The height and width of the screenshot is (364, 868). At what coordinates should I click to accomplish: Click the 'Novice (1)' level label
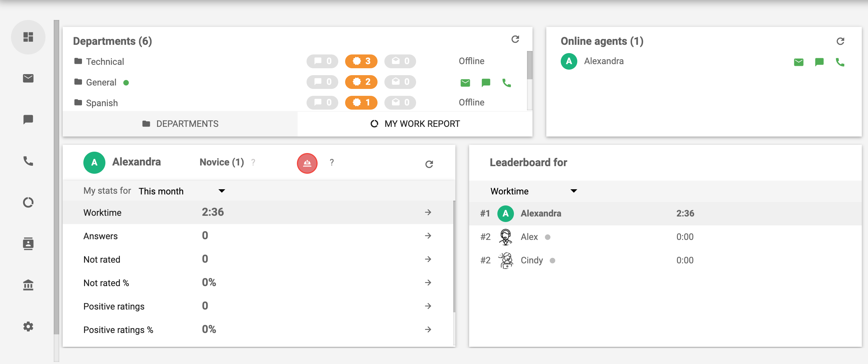[222, 162]
